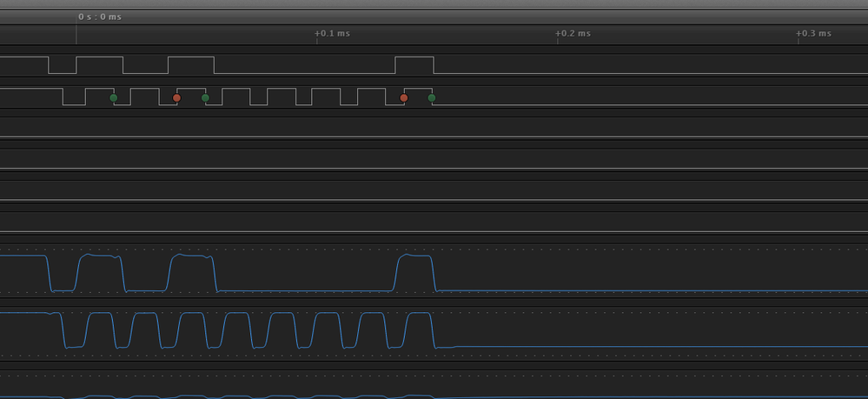Click the '0 s : 0 ms' time origin label

point(100,17)
